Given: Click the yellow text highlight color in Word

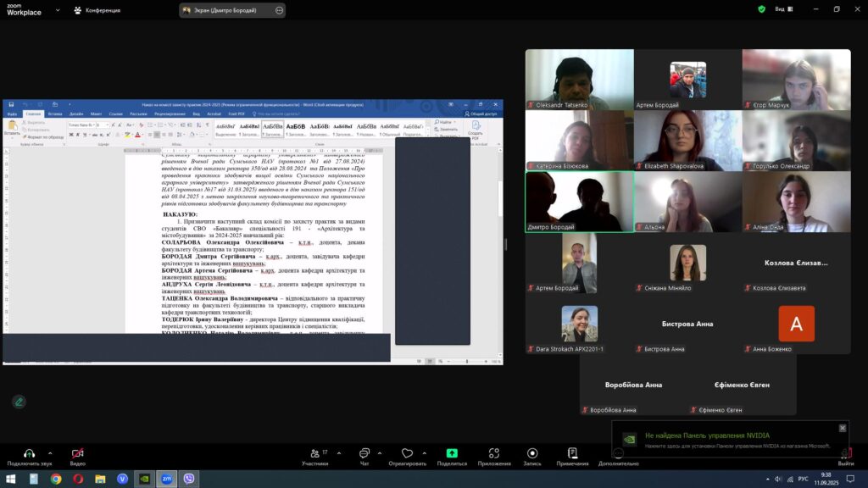Looking at the screenshot, I should tap(127, 135).
